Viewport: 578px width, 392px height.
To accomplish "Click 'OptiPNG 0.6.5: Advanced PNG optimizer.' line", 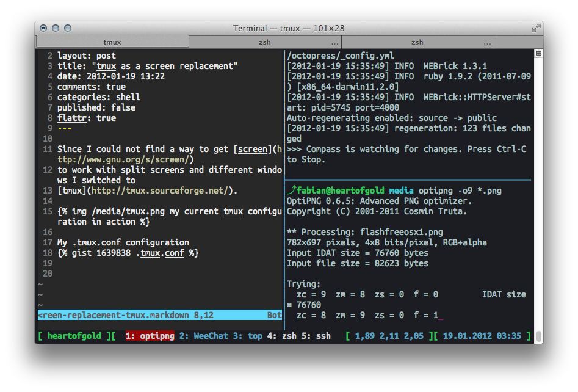I will pos(379,201).
